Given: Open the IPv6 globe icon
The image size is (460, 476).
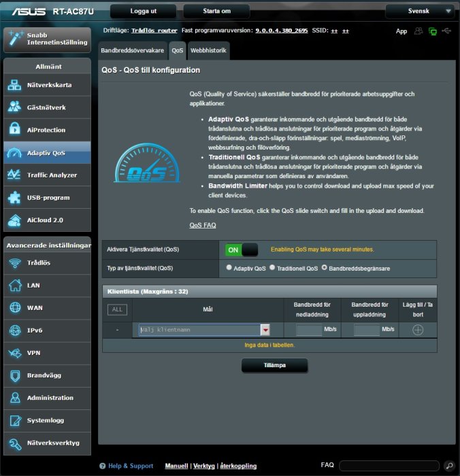Looking at the screenshot, I should (15, 330).
